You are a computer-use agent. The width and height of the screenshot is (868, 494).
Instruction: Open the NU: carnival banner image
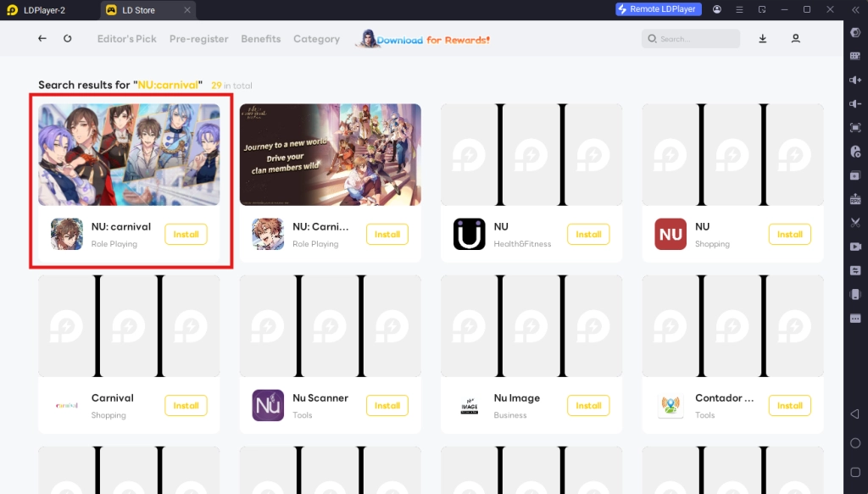(x=129, y=155)
